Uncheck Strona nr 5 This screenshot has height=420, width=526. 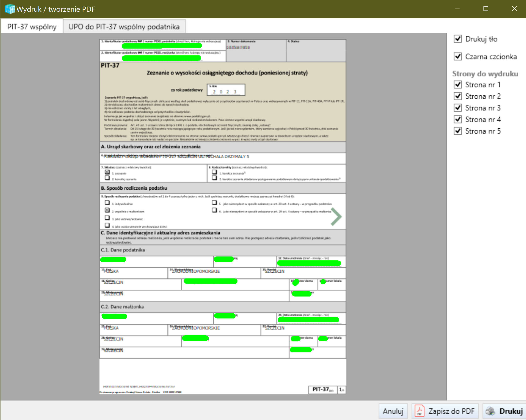pyautogui.click(x=458, y=131)
